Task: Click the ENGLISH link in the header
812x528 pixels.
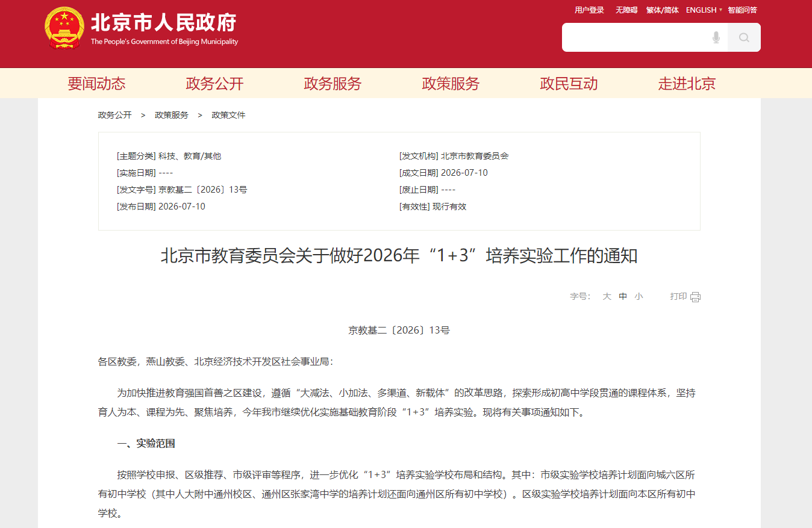Action: [x=701, y=10]
